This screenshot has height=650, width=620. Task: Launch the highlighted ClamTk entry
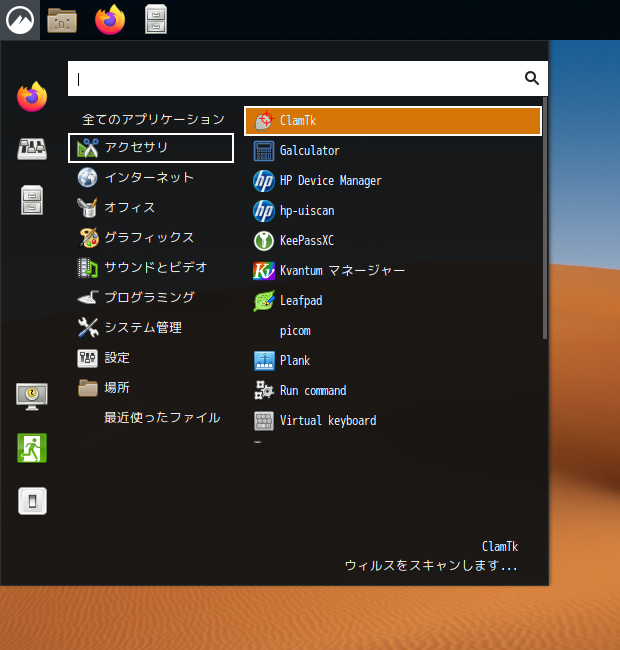point(393,121)
